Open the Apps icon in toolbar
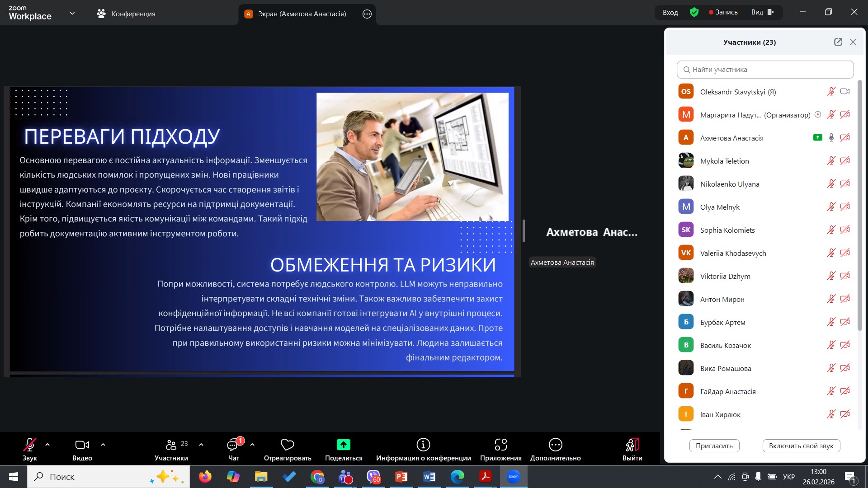 (500, 445)
